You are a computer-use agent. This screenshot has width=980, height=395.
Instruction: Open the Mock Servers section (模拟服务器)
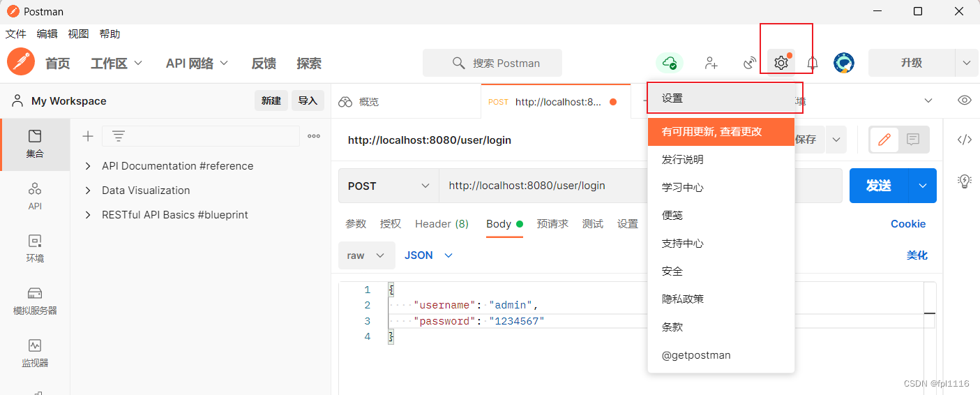click(x=35, y=301)
